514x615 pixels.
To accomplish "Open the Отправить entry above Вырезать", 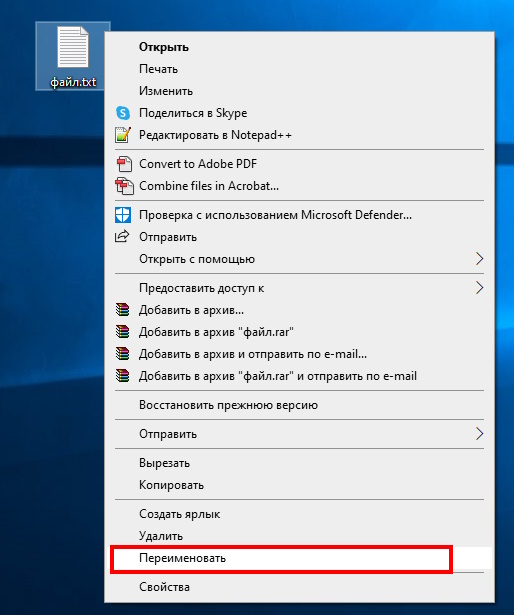I will click(x=299, y=434).
